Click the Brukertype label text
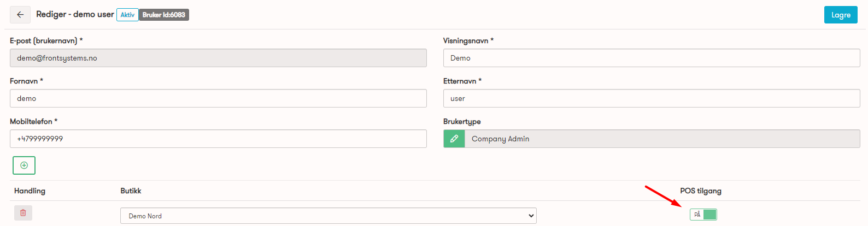 coord(462,122)
